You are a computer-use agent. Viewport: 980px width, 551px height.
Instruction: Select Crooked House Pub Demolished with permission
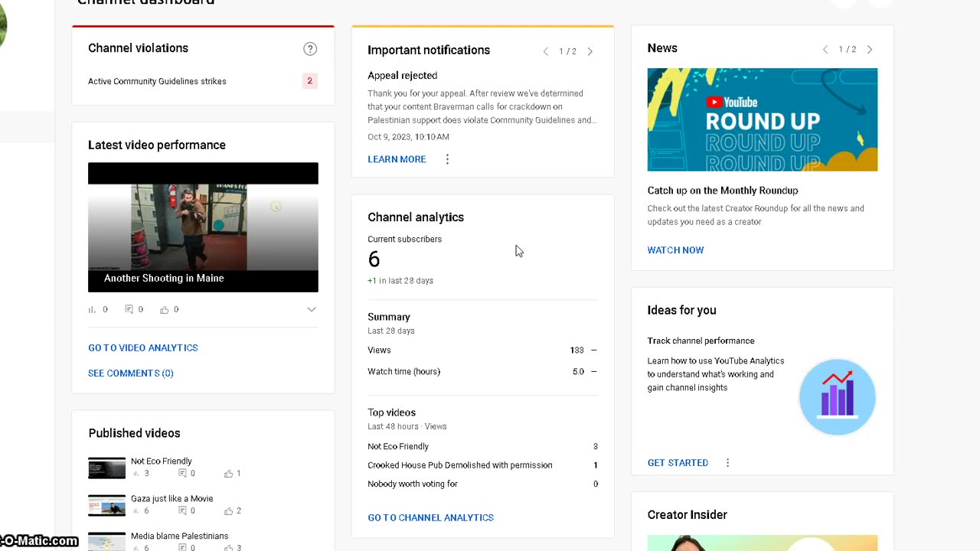tap(482, 465)
